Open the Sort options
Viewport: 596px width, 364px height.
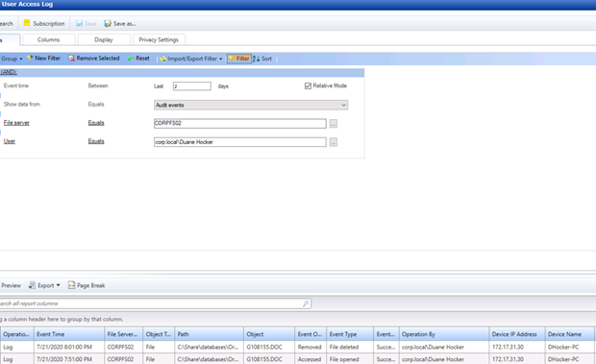[262, 59]
